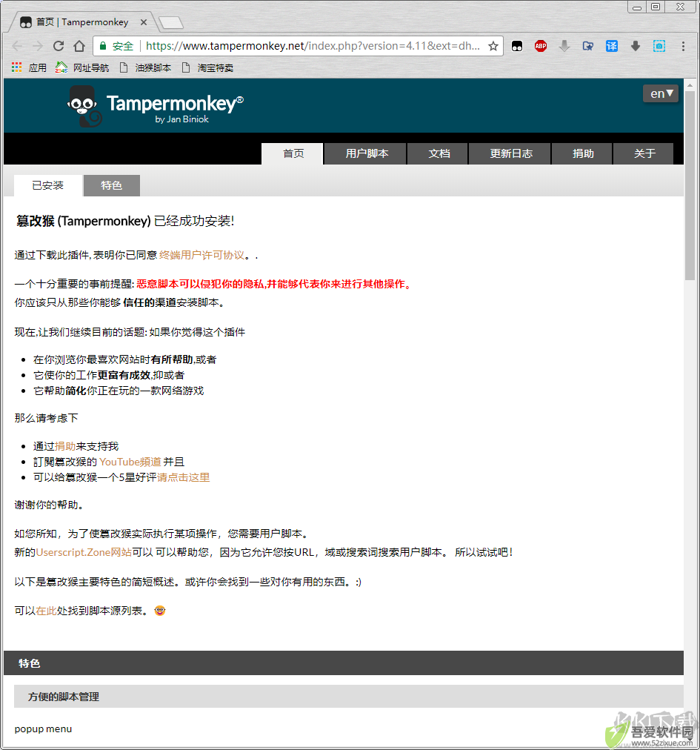Open the blue translate extension icon
The image size is (700, 750).
[612, 46]
